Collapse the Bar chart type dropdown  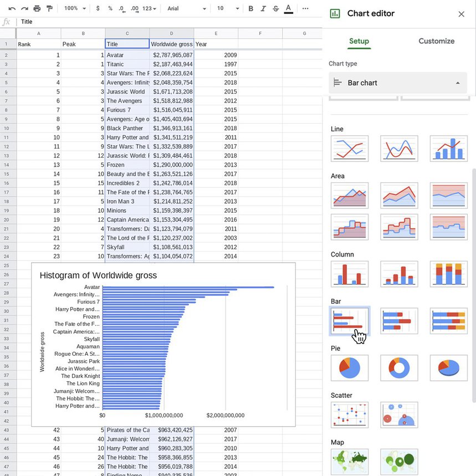pyautogui.click(x=398, y=83)
